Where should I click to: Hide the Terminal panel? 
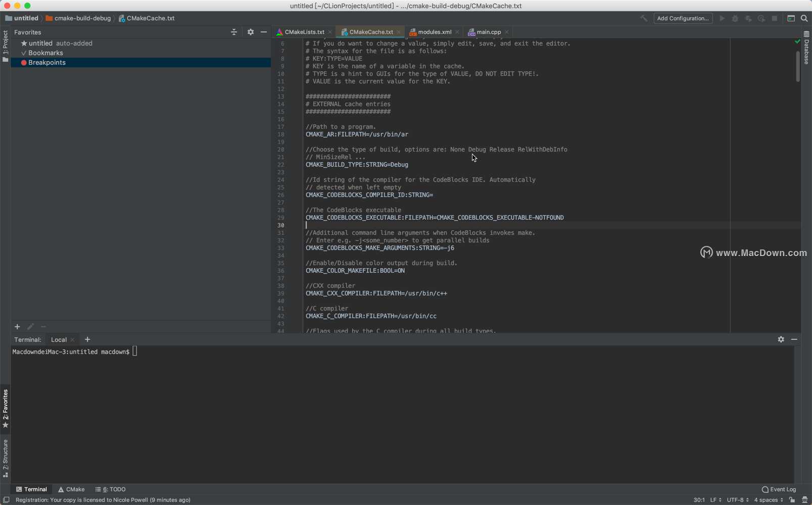[x=794, y=339]
